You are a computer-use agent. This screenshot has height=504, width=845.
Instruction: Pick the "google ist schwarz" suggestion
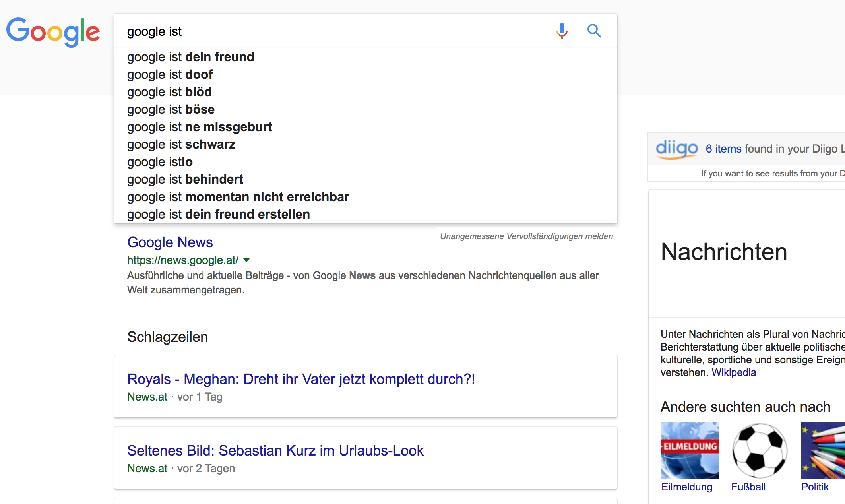click(x=181, y=144)
